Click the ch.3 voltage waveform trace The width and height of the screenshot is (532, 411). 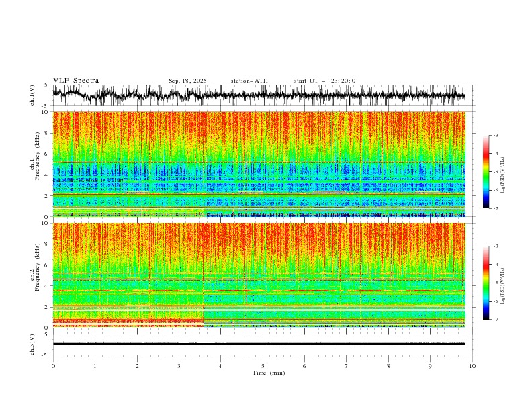259,344
